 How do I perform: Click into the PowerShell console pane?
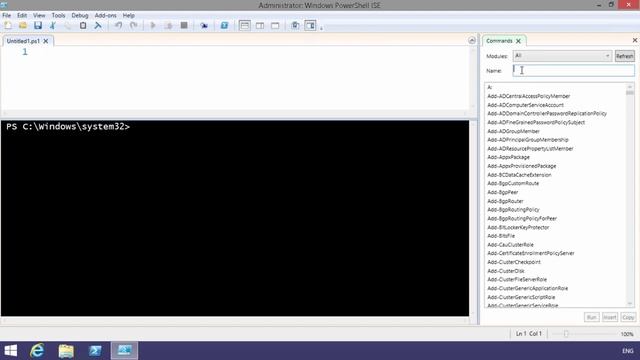click(x=235, y=218)
